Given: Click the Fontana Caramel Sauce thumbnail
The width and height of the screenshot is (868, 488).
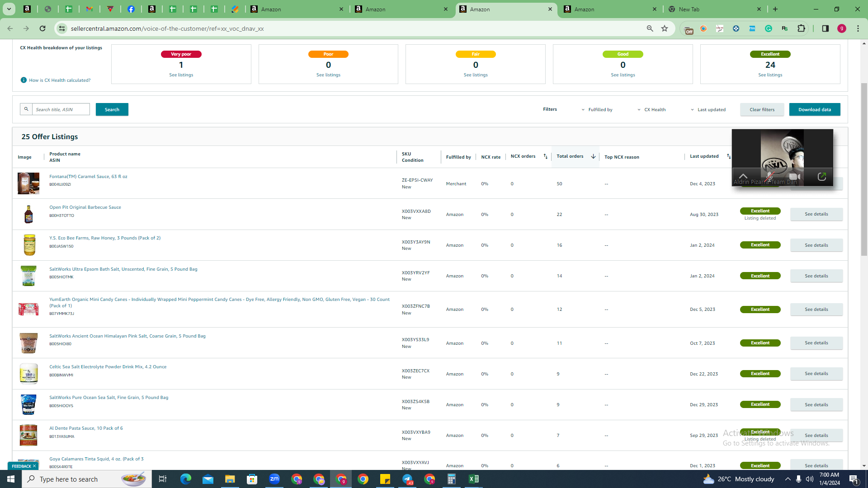Looking at the screenshot, I should tap(28, 183).
